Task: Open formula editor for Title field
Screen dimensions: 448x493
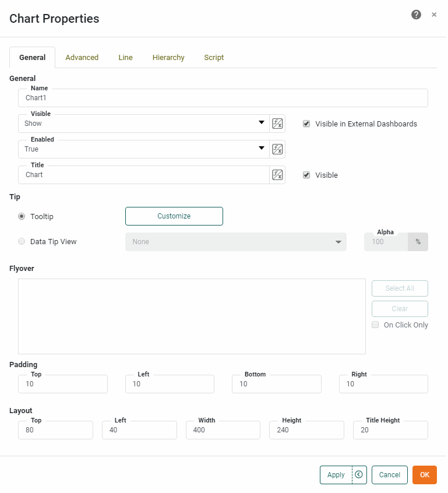Action: [277, 175]
